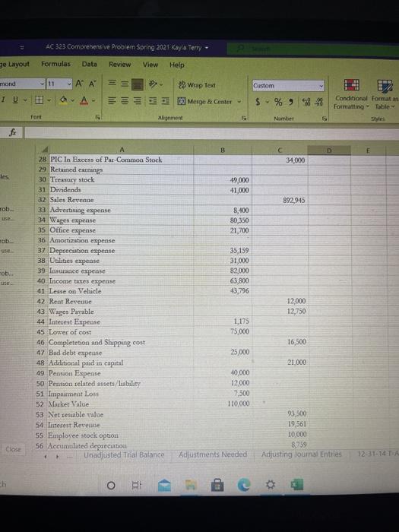399x532 pixels.
Task: Click the Increase Indent icon
Action: point(165,101)
